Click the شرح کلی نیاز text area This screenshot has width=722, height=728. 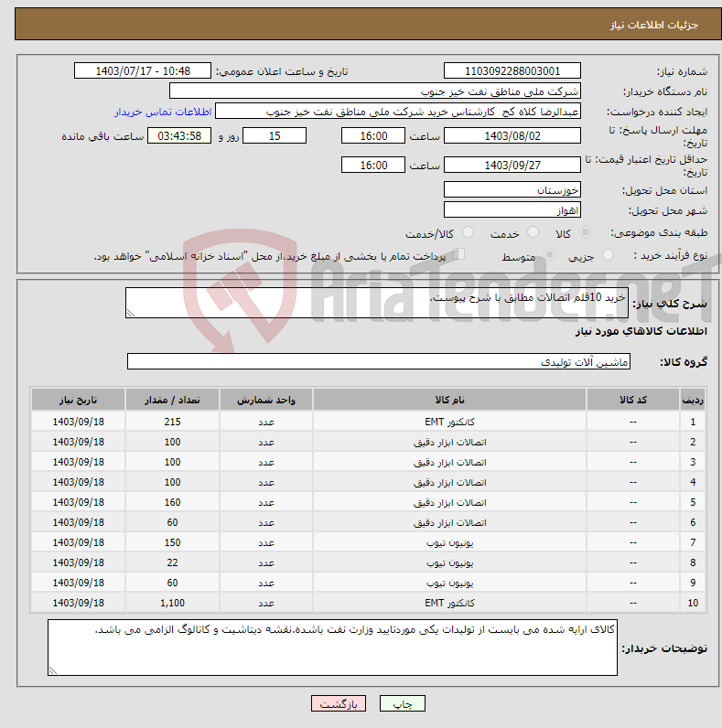(377, 303)
